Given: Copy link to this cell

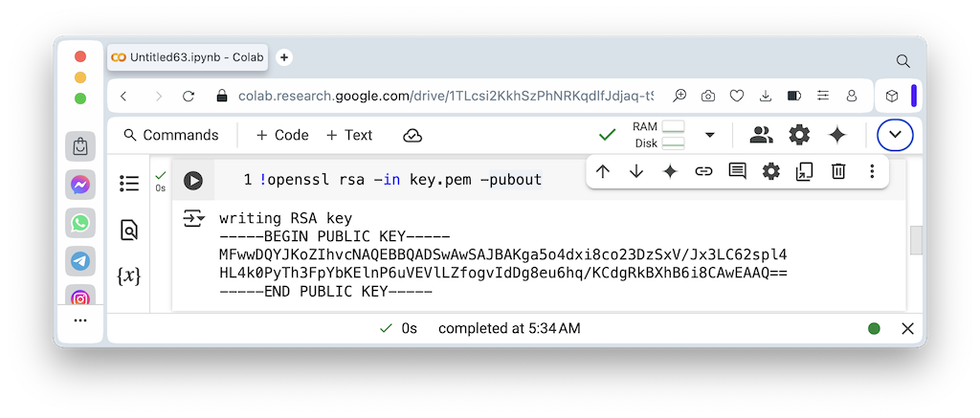Looking at the screenshot, I should [x=703, y=171].
